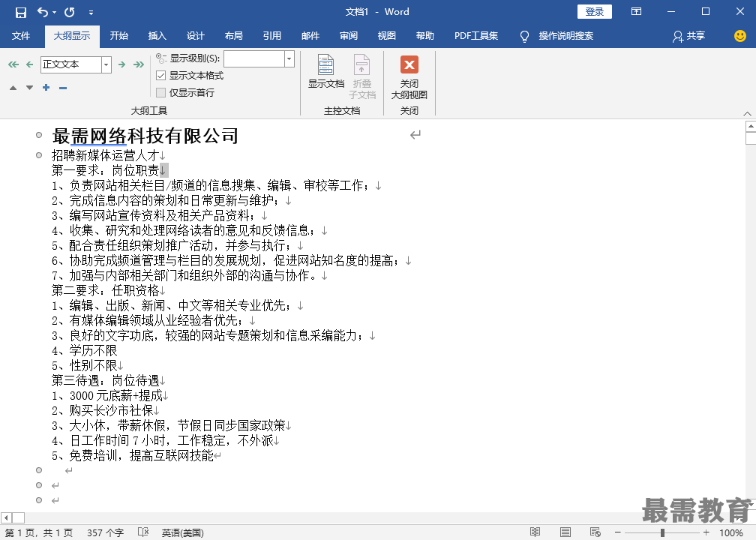Viewport: 756px width, 540px height.
Task: Send feedback with the smiley icon
Action: click(740, 36)
